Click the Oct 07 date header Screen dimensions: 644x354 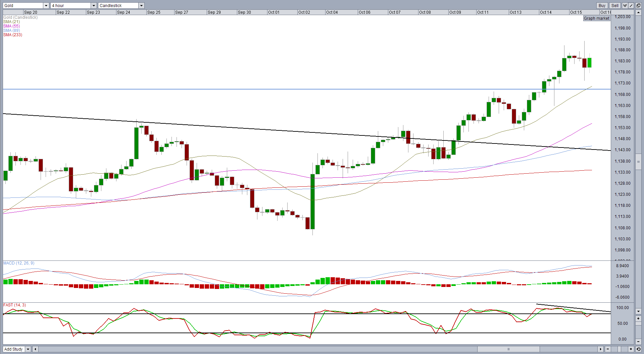tap(395, 12)
